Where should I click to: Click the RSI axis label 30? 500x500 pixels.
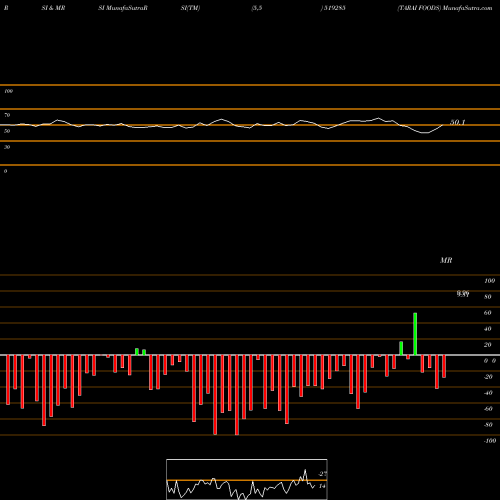click(7, 147)
